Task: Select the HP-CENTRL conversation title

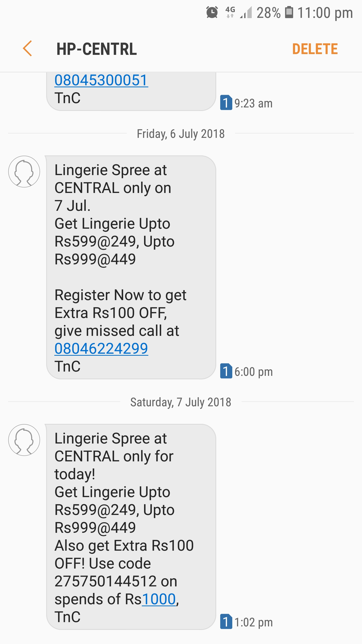Action: pyautogui.click(x=97, y=49)
